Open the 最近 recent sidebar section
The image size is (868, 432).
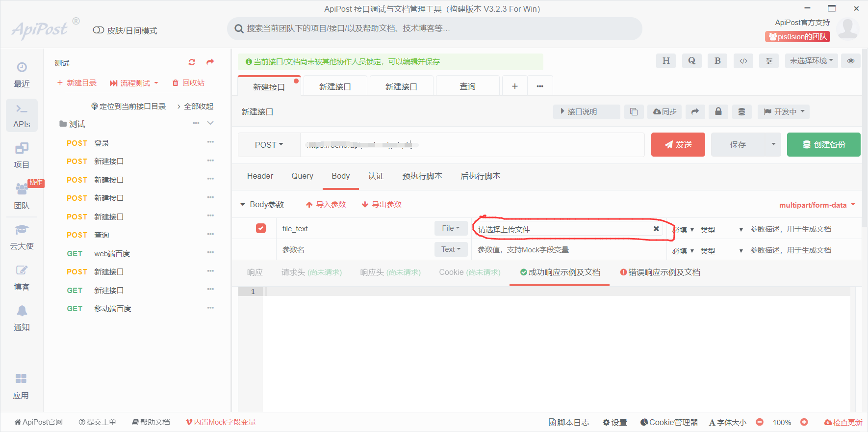point(22,75)
